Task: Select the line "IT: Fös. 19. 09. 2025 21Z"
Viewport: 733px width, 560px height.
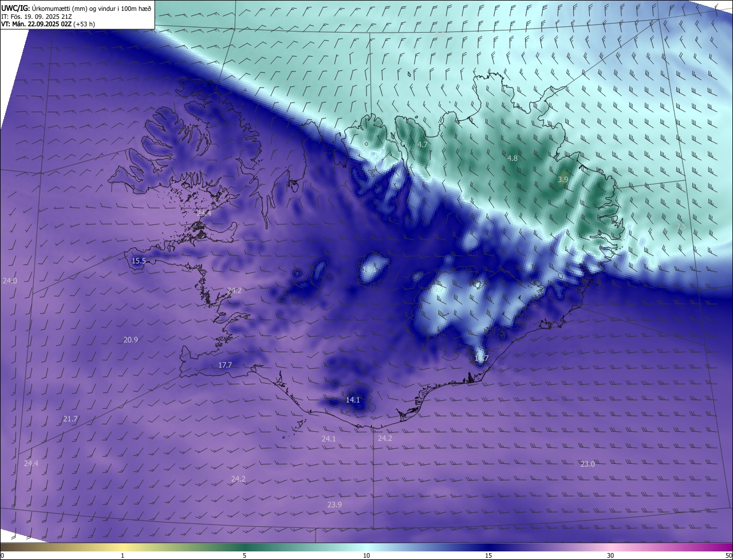Action: (36, 17)
